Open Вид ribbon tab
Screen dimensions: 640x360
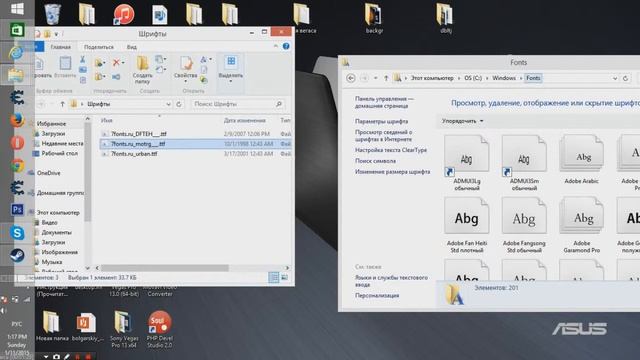coord(131,47)
